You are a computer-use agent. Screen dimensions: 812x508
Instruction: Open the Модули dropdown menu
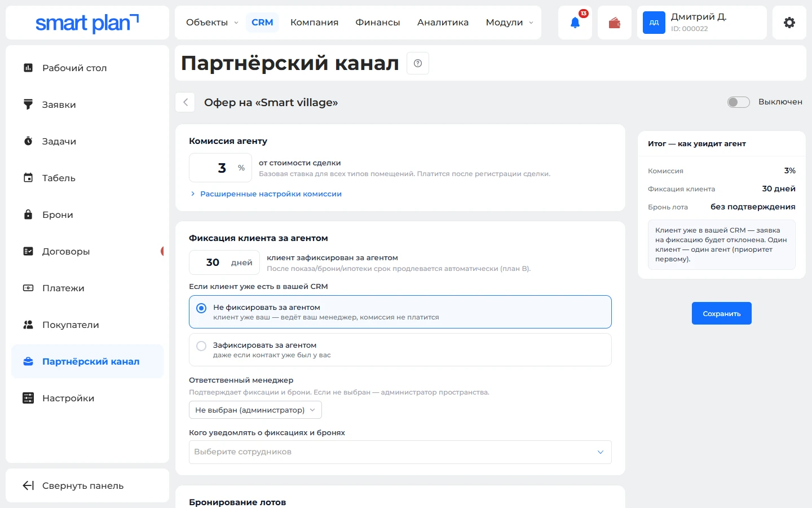(x=510, y=23)
